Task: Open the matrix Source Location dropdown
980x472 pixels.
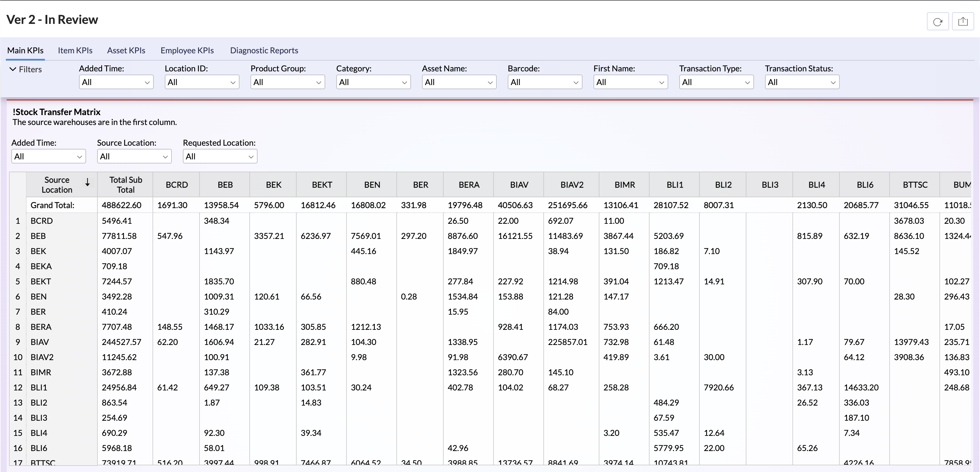Action: click(134, 156)
